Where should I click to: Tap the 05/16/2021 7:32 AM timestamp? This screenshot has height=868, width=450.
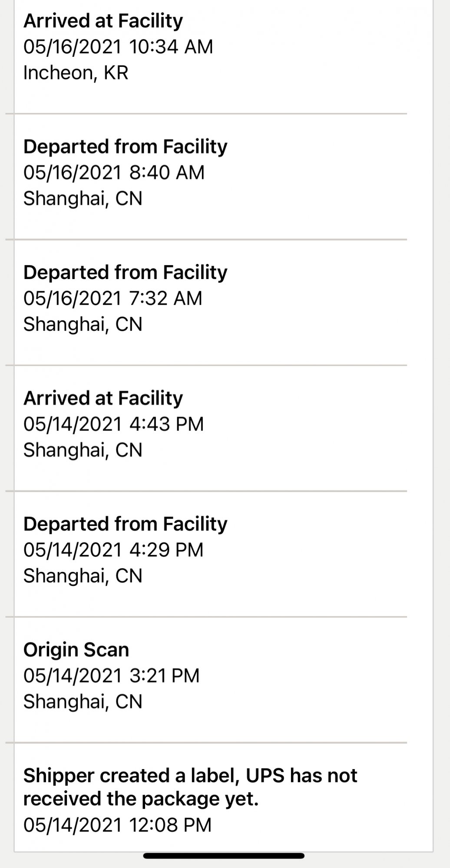[x=113, y=299]
